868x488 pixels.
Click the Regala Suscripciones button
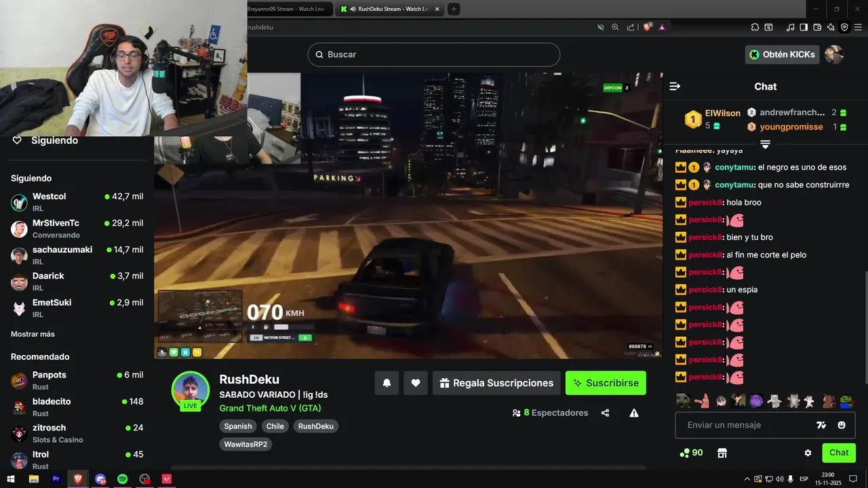pos(496,383)
